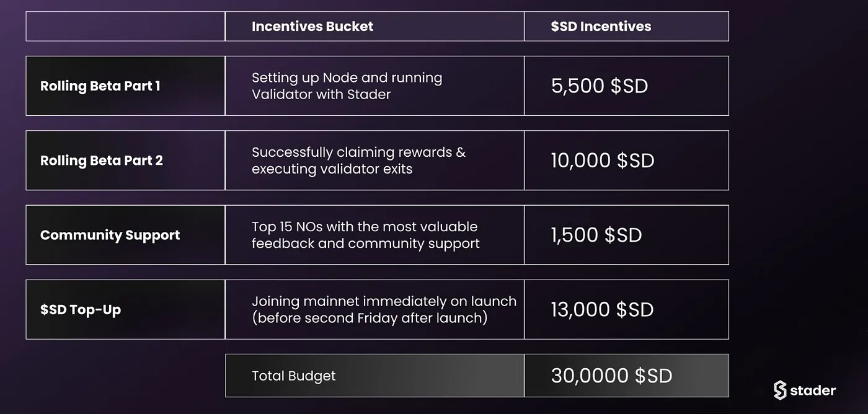This screenshot has width=868, height=414.
Task: Click the Rolling Beta Part 1 cell
Action: pyautogui.click(x=125, y=86)
